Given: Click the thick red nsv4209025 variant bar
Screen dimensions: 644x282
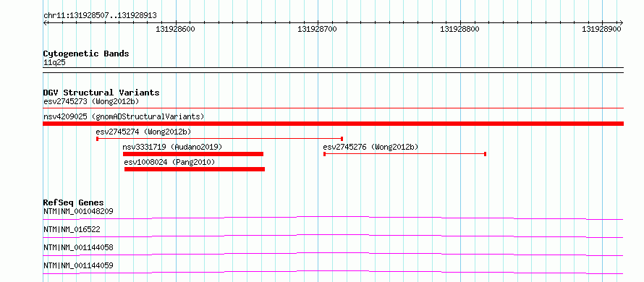Looking at the screenshot, I should (333, 124).
